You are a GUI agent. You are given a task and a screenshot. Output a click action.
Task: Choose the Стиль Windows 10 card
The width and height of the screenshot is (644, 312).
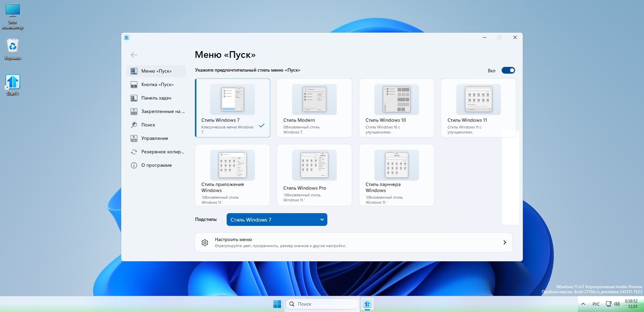click(397, 108)
